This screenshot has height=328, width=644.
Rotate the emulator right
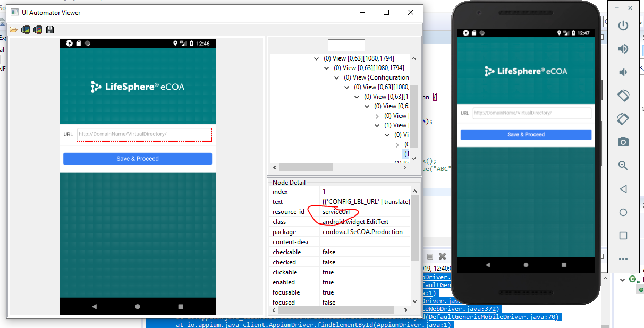coord(623,118)
